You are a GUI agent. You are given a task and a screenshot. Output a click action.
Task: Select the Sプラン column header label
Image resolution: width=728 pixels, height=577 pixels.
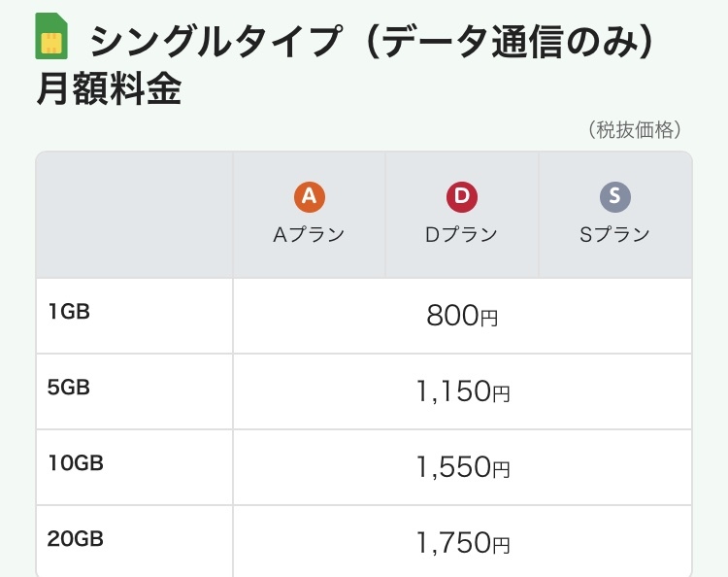[614, 234]
